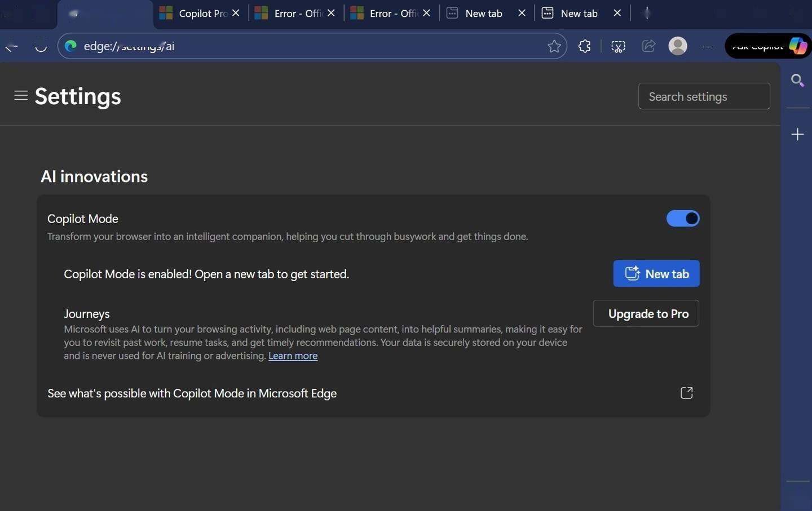Close the first Error - Office tab
Screen dimensions: 812x511
[x=331, y=13]
